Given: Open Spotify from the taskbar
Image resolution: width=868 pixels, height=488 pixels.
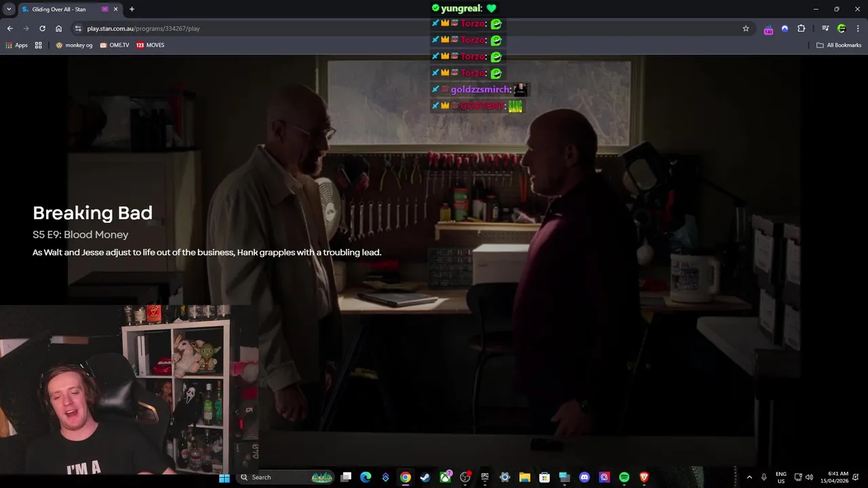Looking at the screenshot, I should point(624,477).
